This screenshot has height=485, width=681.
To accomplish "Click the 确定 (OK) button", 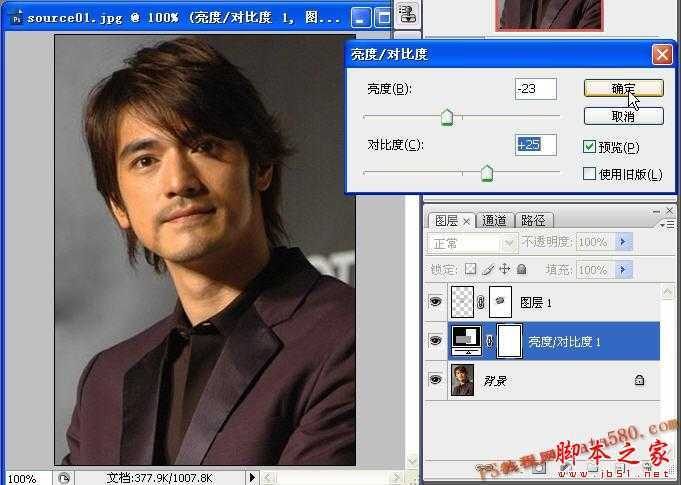I will pyautogui.click(x=623, y=88).
